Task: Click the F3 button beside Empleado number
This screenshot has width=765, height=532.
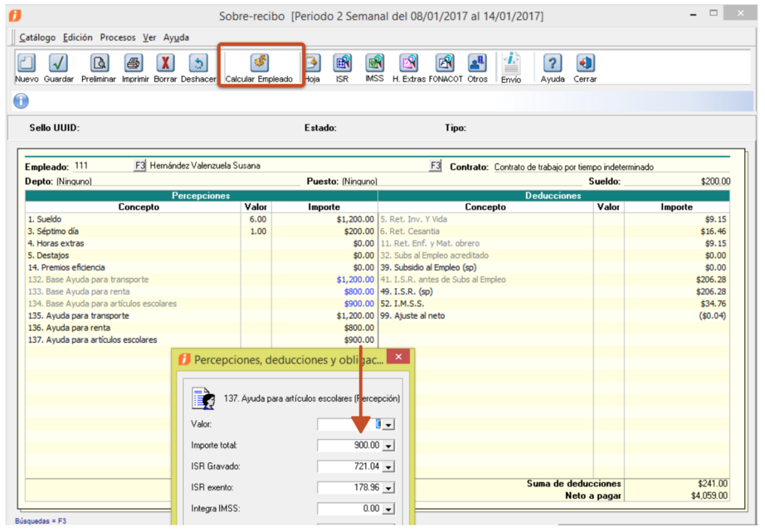Action: coord(139,166)
